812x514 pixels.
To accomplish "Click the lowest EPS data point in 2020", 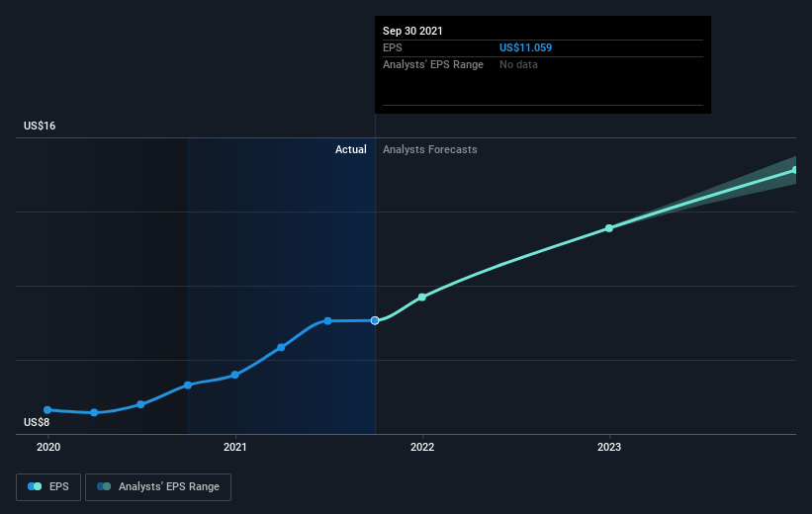I will point(94,412).
